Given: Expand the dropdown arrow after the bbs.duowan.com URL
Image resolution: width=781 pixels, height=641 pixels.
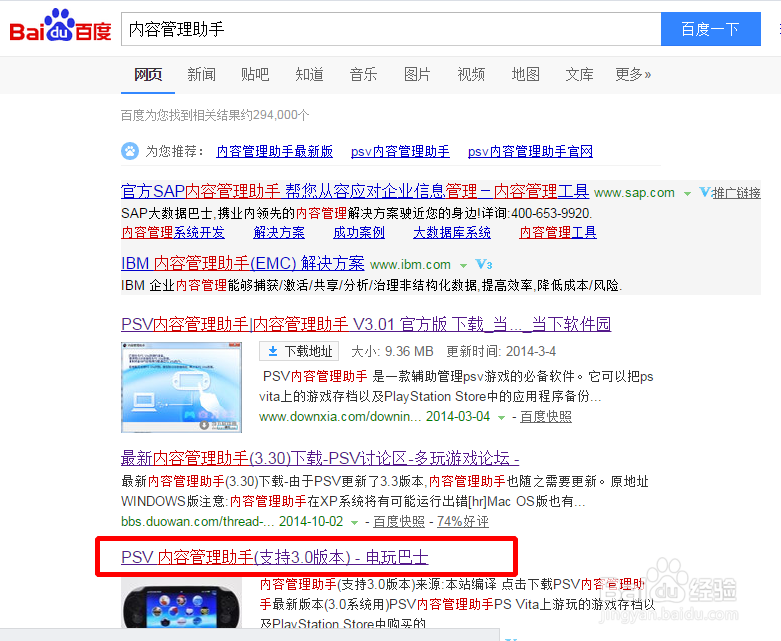Looking at the screenshot, I should [355, 522].
